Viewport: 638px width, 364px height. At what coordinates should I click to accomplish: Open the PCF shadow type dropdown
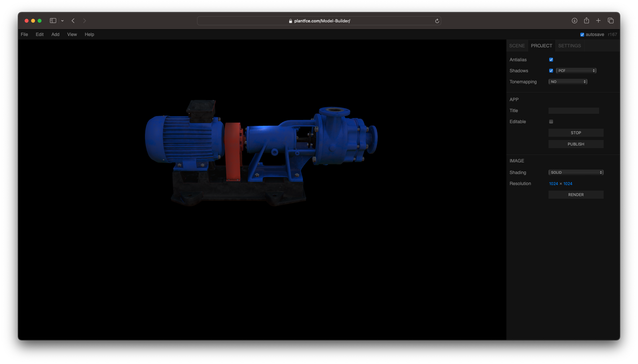tap(576, 71)
